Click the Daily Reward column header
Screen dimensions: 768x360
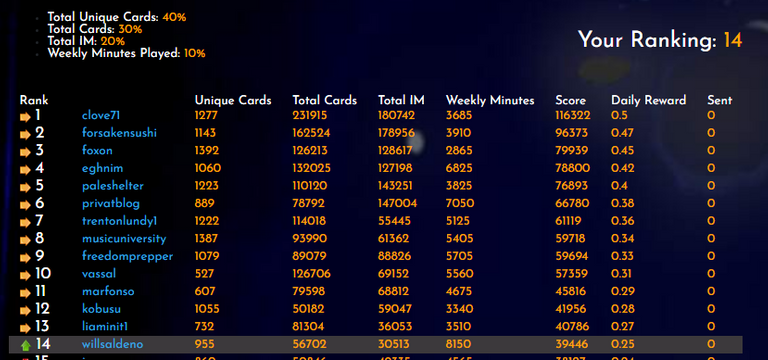[x=648, y=100]
